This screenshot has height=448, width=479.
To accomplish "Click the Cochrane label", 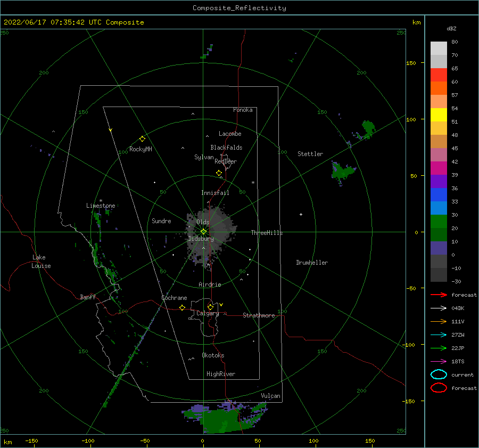I will click(x=174, y=298).
